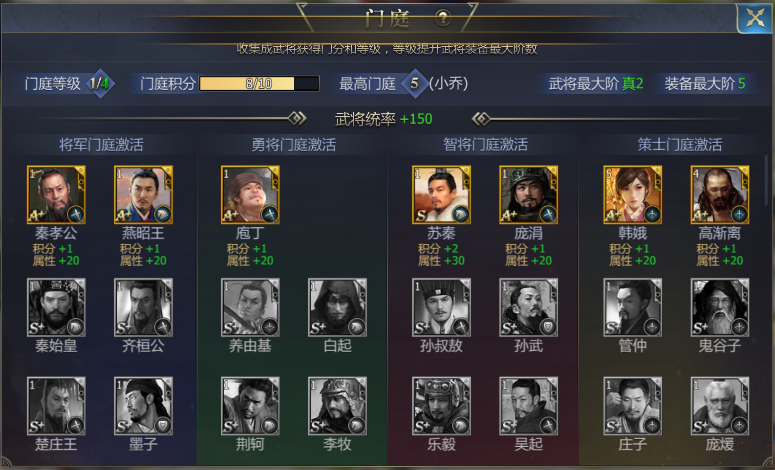The width and height of the screenshot is (775, 470).
Task: Click the 策士门庭激活 column header
Action: coord(680,144)
